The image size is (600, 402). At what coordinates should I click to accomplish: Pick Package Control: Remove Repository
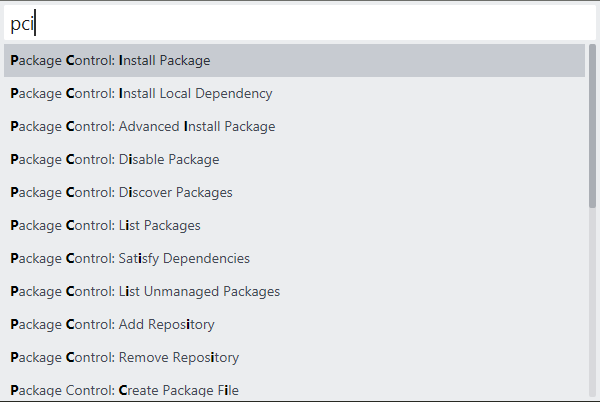coord(294,357)
